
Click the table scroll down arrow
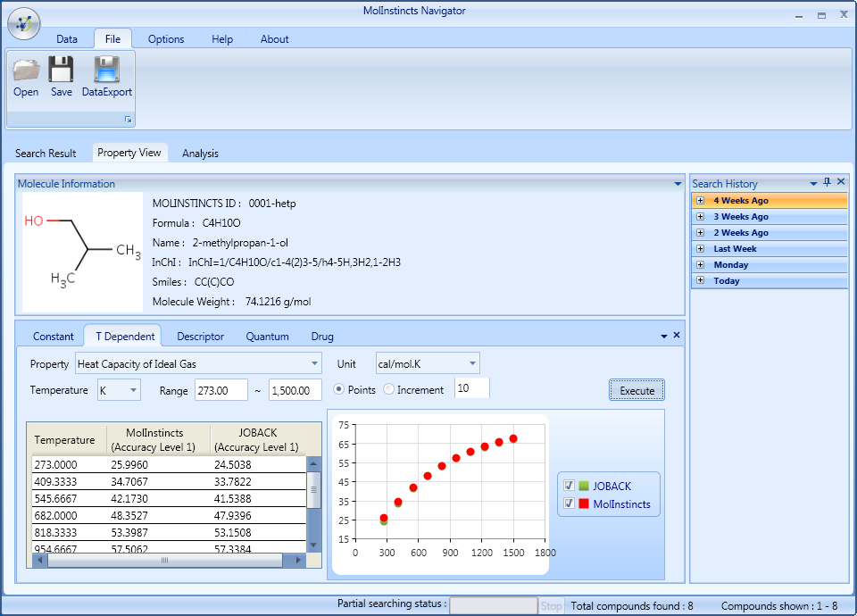click(x=313, y=545)
